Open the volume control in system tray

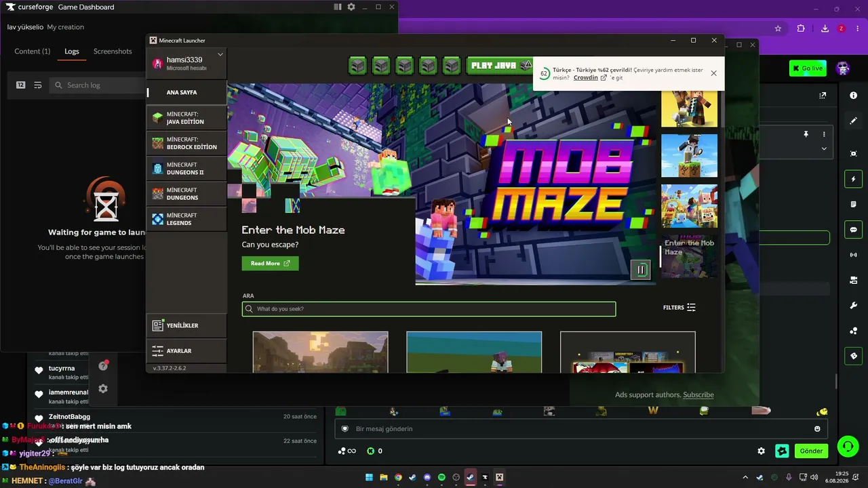click(814, 477)
